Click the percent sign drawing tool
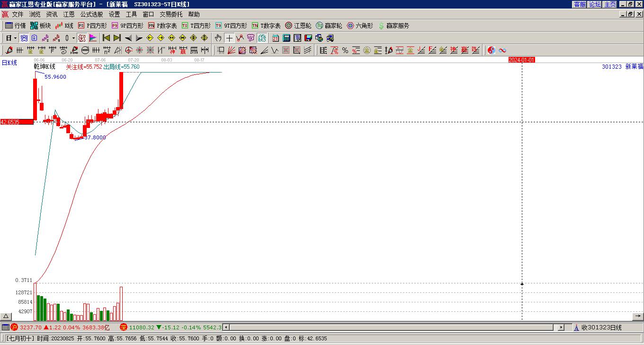644x345 pixels. [345, 50]
